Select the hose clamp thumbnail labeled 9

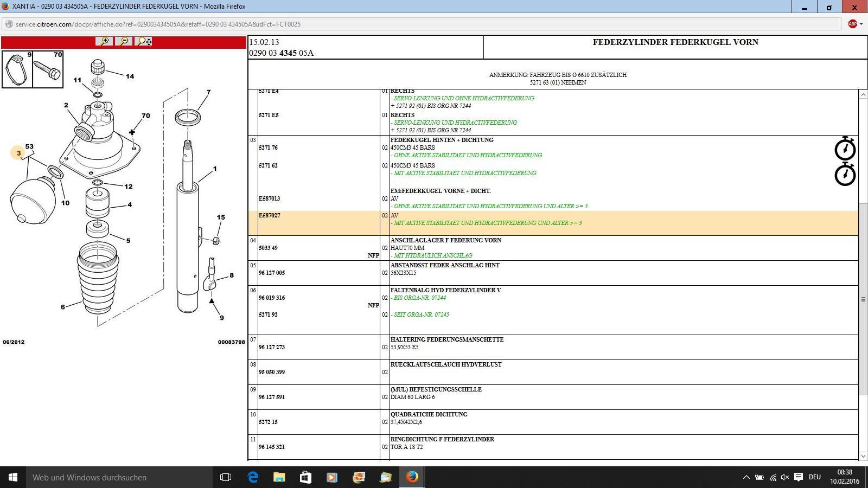click(17, 69)
